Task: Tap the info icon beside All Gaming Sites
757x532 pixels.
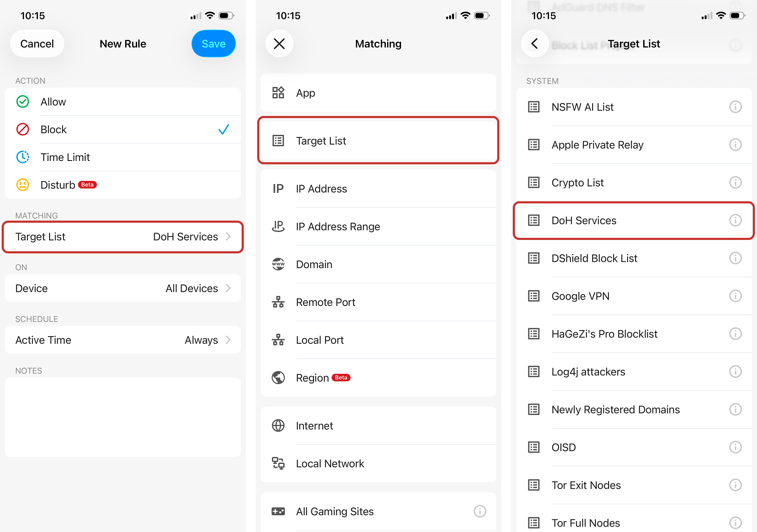Action: pyautogui.click(x=480, y=511)
